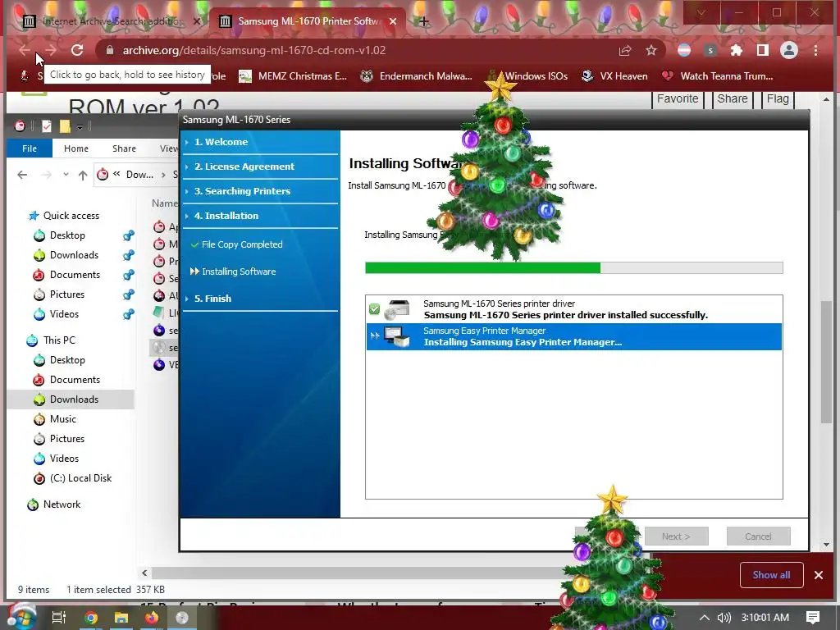Open Firefox from the taskbar
This screenshot has height=630, width=840.
click(x=152, y=618)
